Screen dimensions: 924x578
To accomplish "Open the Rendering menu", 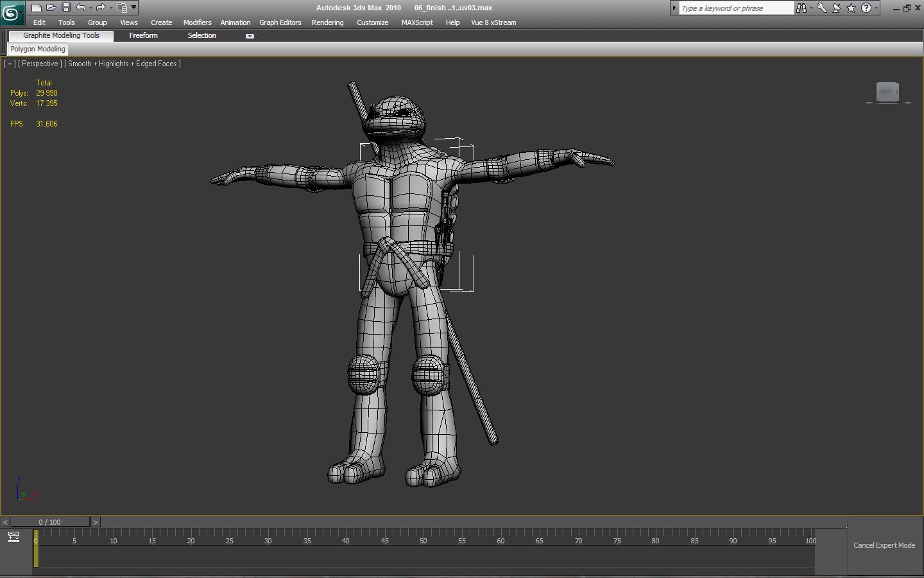I will click(328, 22).
